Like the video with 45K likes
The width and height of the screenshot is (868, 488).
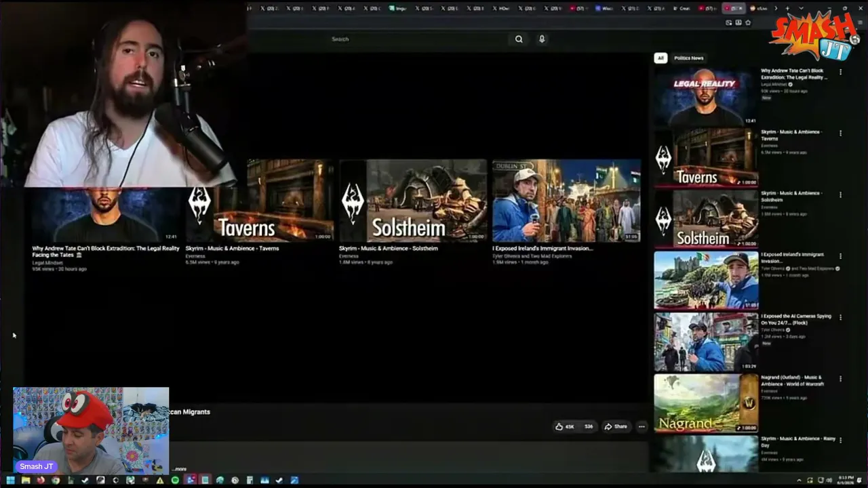(x=565, y=426)
